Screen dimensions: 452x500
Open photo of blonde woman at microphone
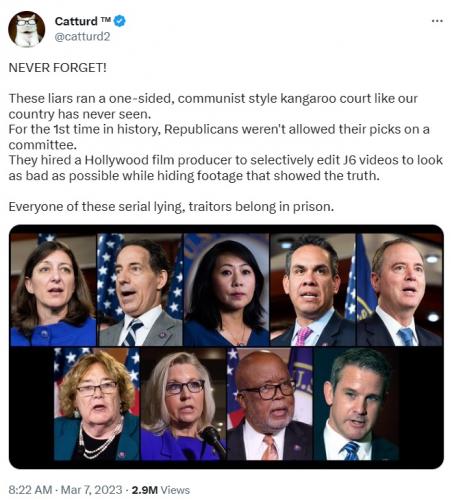point(183,404)
